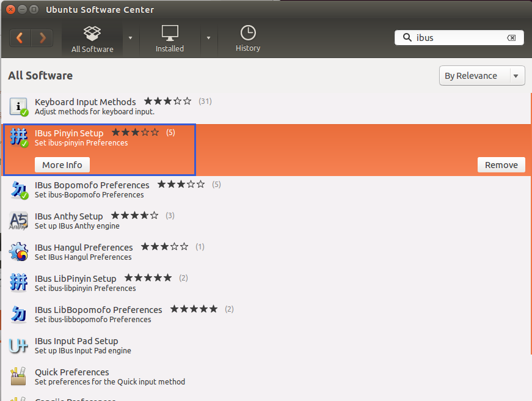Click the IBus Bopomofo Preferences icon
532x401 pixels.
point(19,190)
